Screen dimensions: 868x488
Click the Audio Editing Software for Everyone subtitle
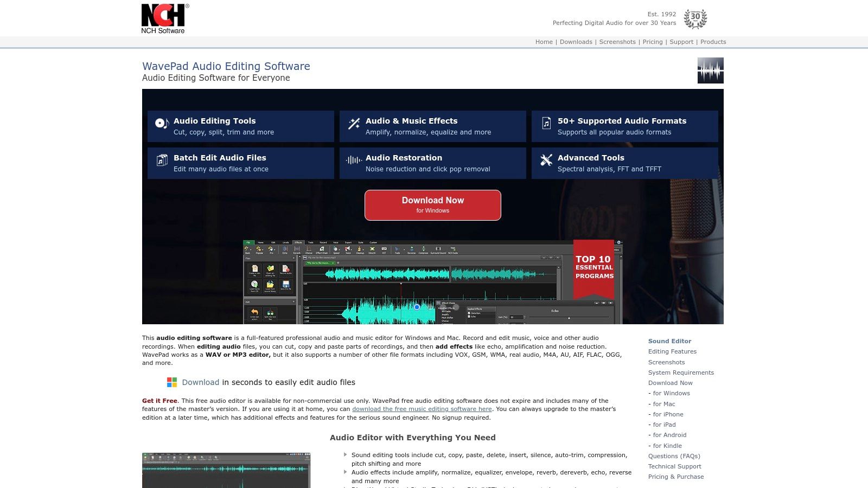[x=216, y=78]
